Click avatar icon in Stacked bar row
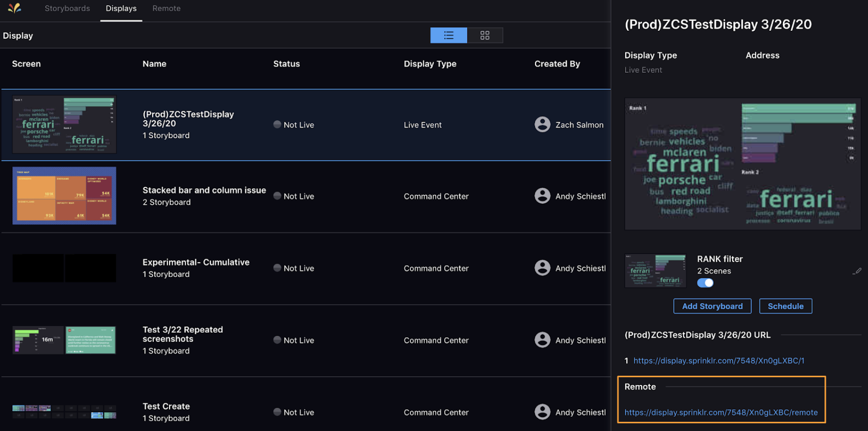 [x=542, y=196]
